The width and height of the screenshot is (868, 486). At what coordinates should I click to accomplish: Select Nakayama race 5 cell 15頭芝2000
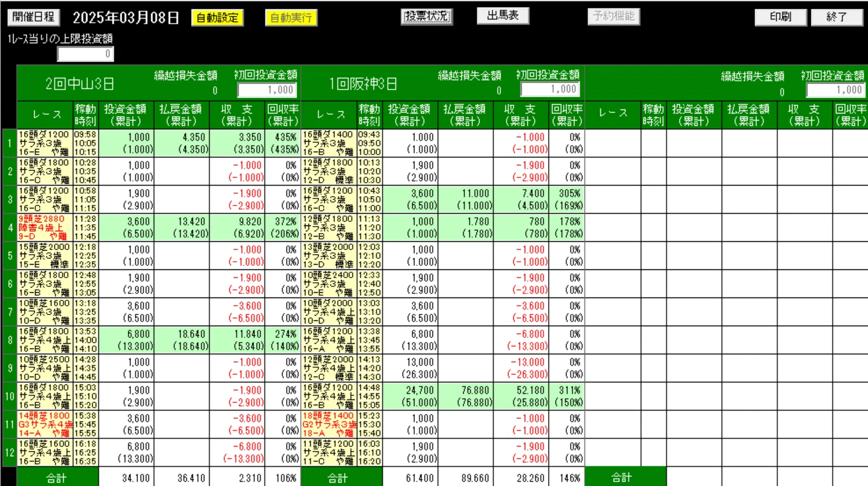pos(45,255)
